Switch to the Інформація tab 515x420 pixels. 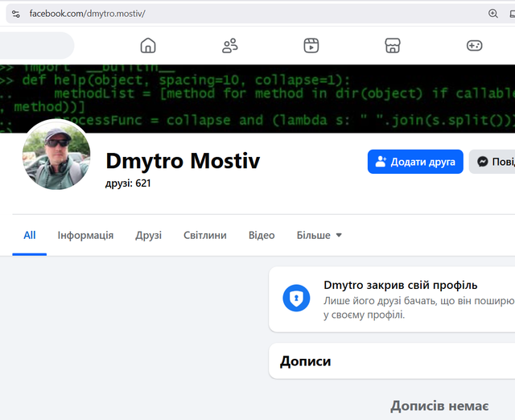(85, 235)
